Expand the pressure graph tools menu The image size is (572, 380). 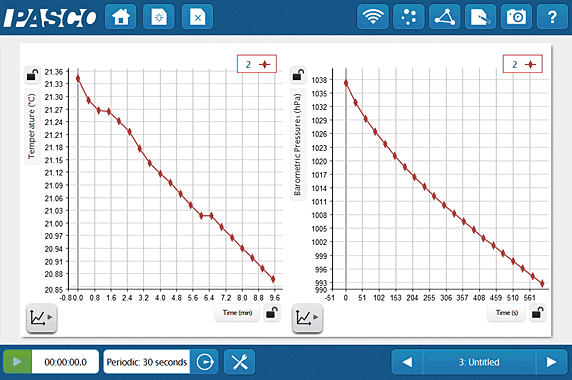(307, 318)
